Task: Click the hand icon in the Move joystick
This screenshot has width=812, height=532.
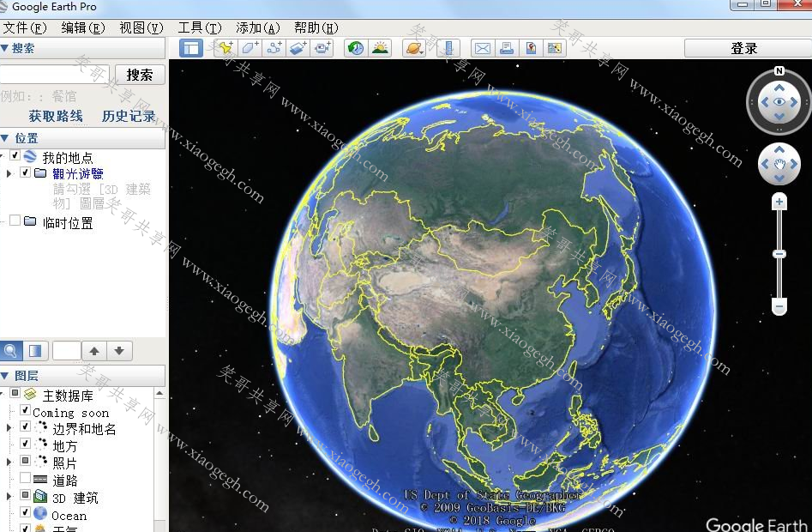Action: [779, 164]
